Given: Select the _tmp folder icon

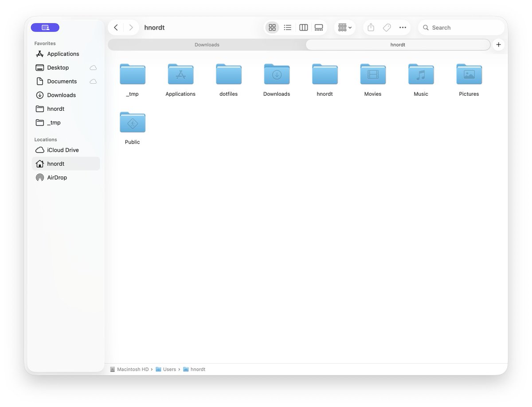Looking at the screenshot, I should click(133, 74).
